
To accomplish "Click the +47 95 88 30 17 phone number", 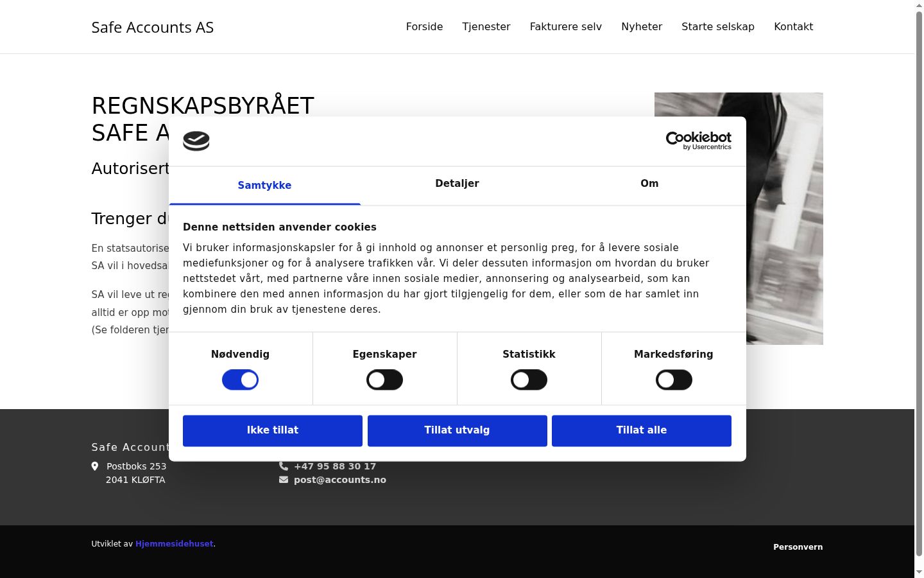I will tap(335, 466).
